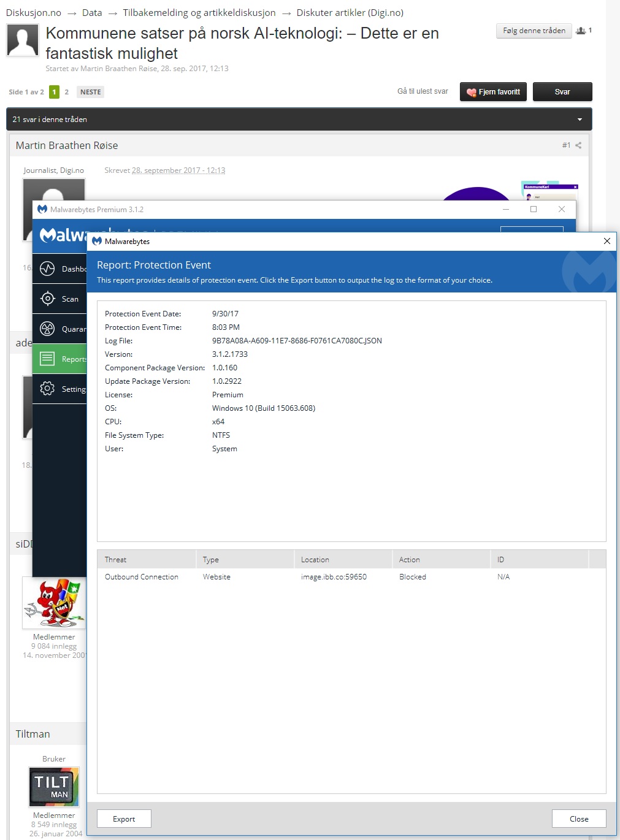Sort by Threat column header

147,559
